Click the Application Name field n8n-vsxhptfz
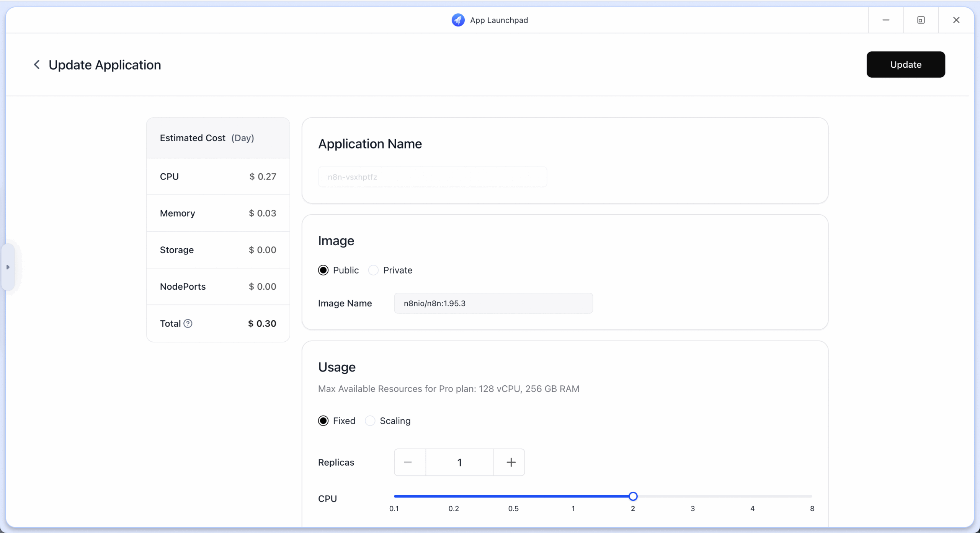The width and height of the screenshot is (980, 533). coord(433,177)
